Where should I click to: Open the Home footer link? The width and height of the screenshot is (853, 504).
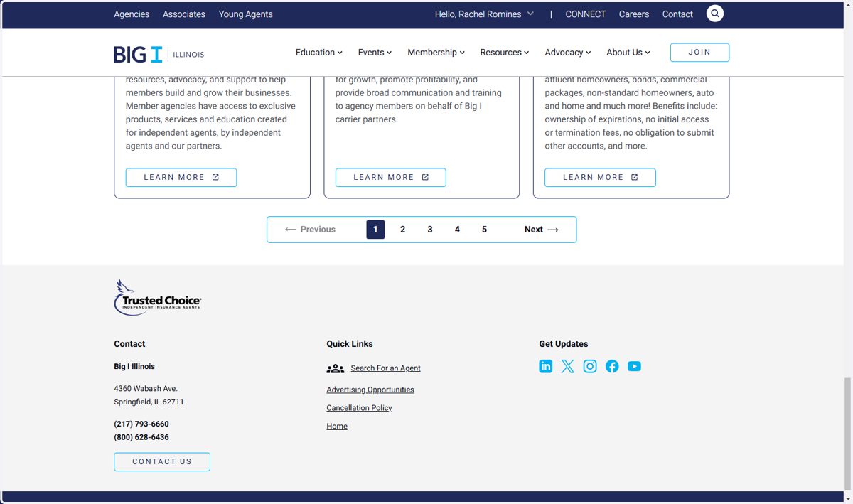point(337,427)
